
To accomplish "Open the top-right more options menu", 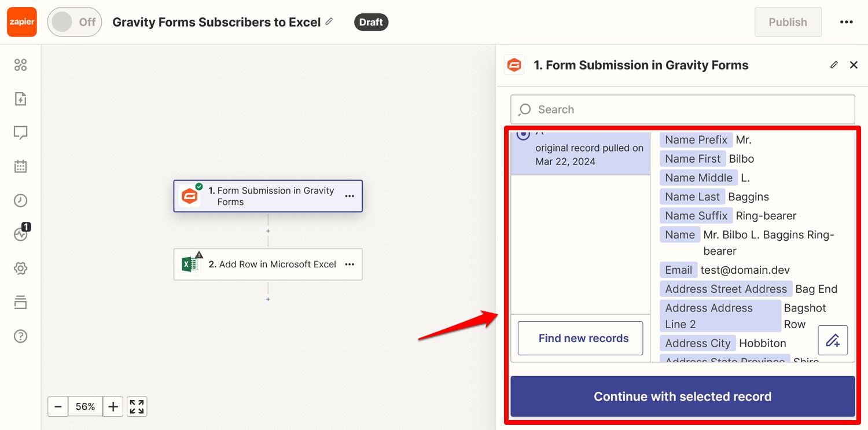I will click(x=847, y=22).
